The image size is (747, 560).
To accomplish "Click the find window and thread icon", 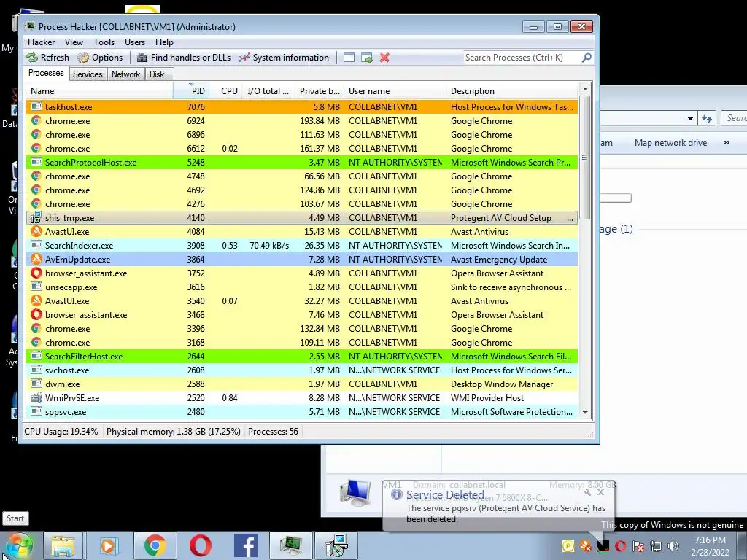I will pyautogui.click(x=366, y=58).
